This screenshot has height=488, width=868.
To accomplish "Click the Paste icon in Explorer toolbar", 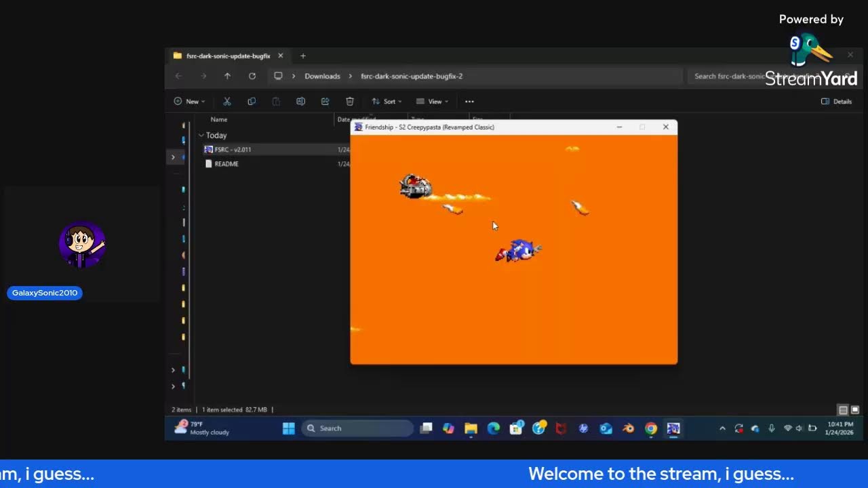I will point(276,102).
